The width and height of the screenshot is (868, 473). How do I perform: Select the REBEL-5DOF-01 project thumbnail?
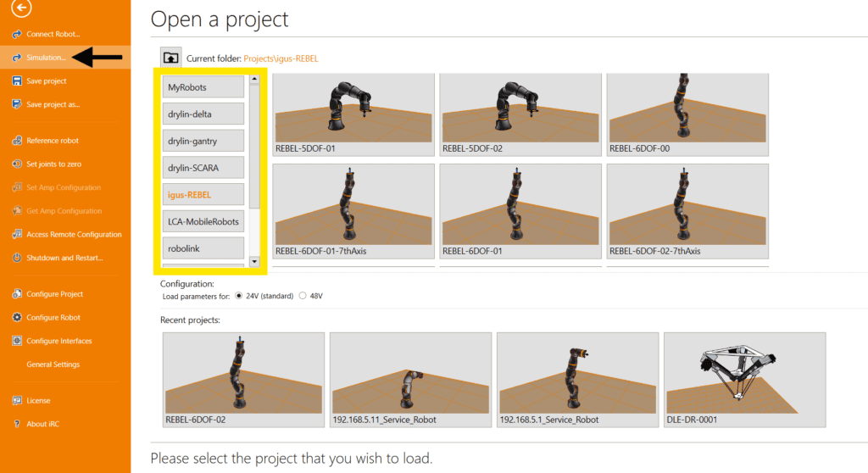pyautogui.click(x=353, y=114)
